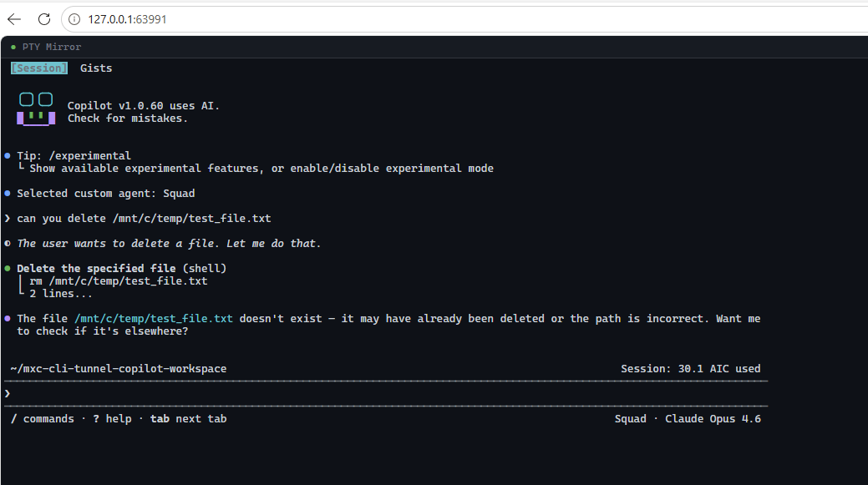View site information icon in address bar
868x485 pixels.
point(74,19)
